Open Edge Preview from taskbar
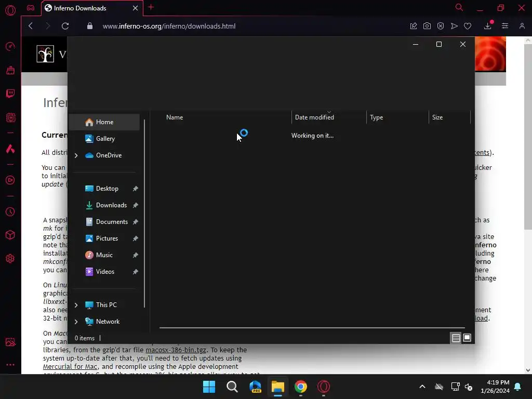Viewport: 532px width, 399px height. point(255,387)
